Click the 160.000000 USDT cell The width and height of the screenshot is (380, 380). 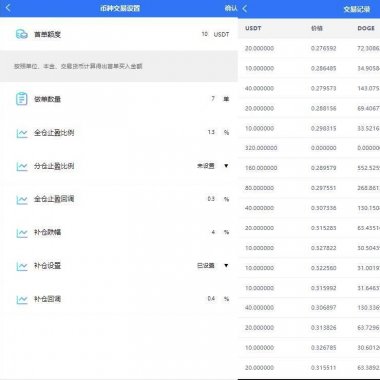[x=261, y=168]
